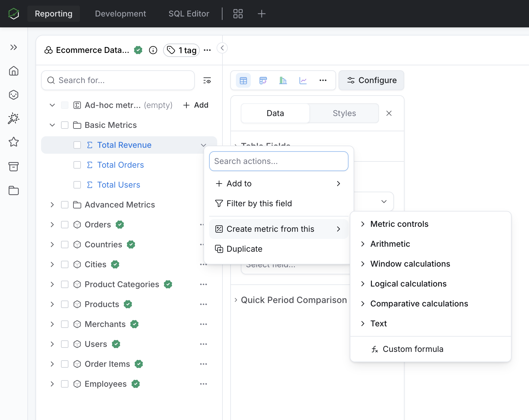Open more options for Products model
This screenshot has height=420, width=529.
pos(204,304)
